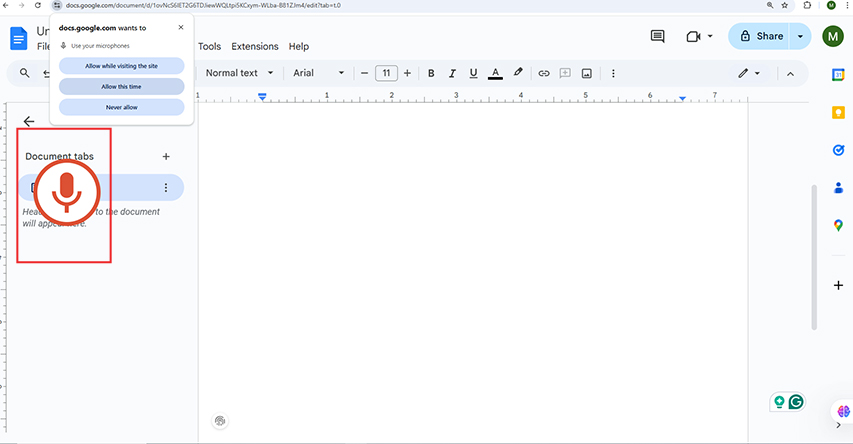Screen dimensions: 853x444
Task: Open the Normal text style dropdown
Action: [x=239, y=73]
